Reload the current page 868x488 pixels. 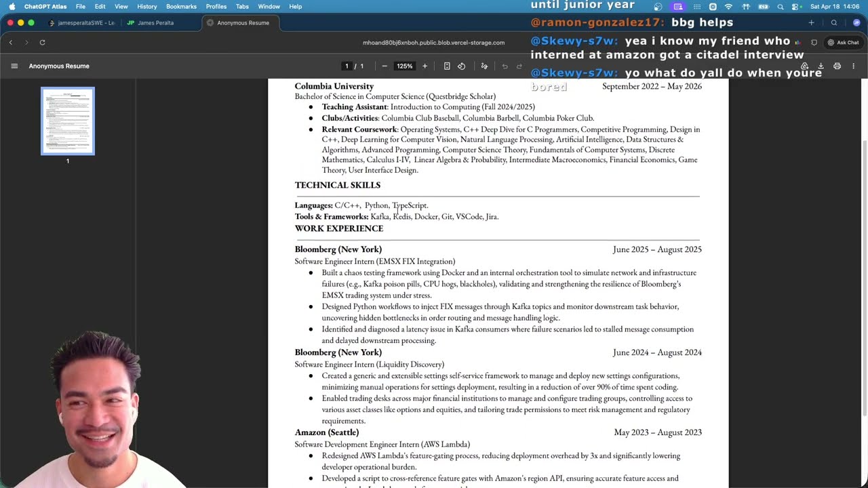tap(42, 42)
